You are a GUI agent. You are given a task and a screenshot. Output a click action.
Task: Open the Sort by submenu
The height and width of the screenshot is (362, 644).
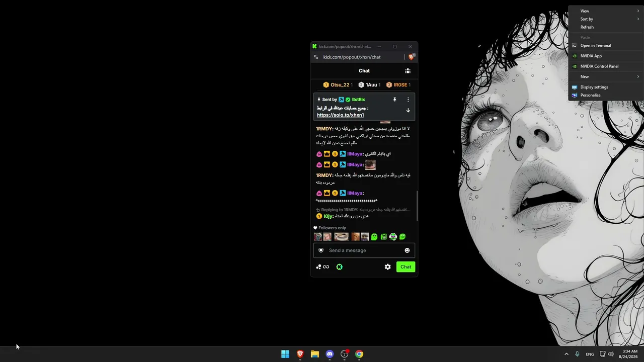tap(605, 19)
